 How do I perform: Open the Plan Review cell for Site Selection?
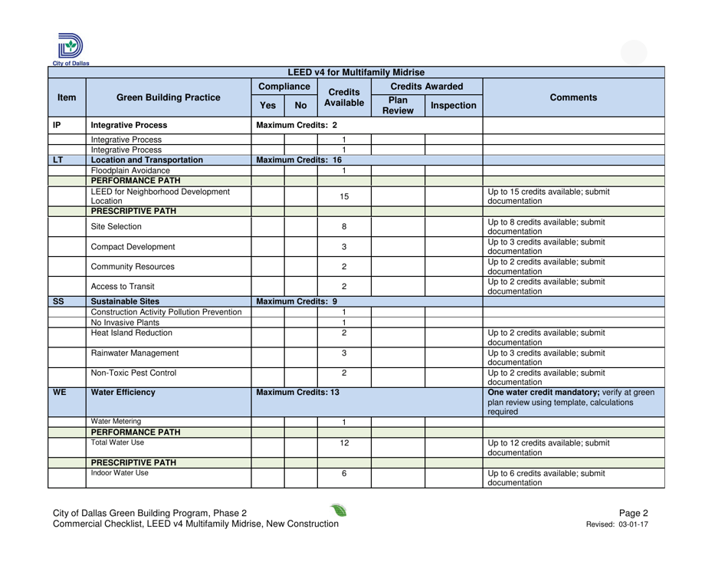(x=398, y=226)
